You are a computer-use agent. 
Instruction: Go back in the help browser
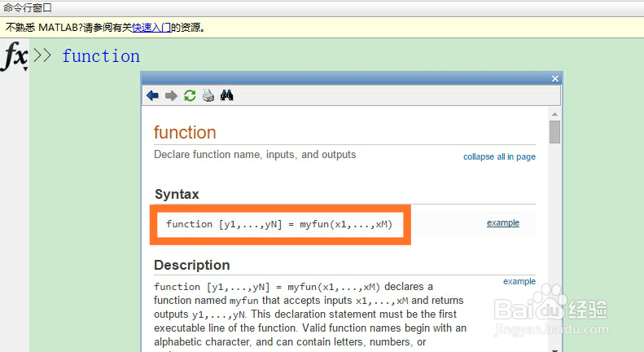pos(152,96)
